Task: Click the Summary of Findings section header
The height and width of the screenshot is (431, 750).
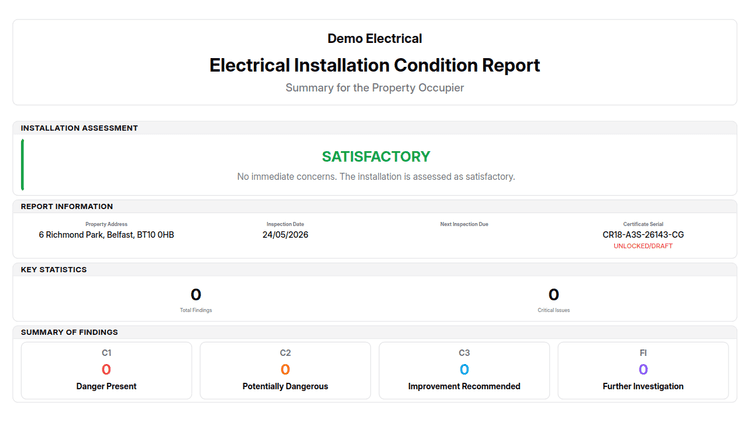Action: pos(69,332)
